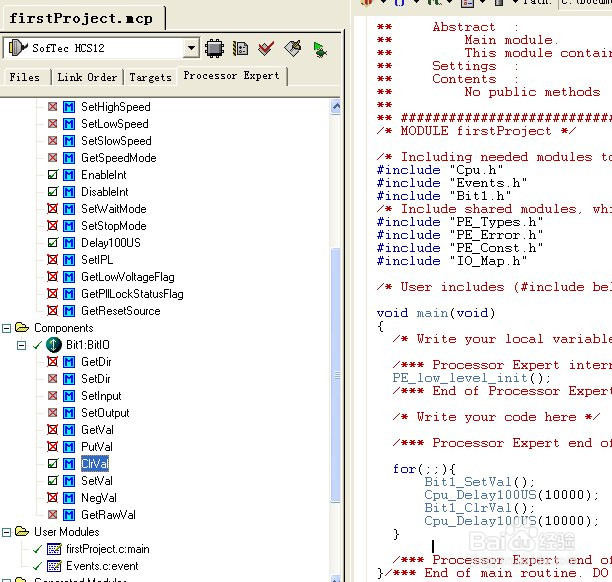The height and width of the screenshot is (582, 612).
Task: Click the Bit1_SetVal() code line
Action: [479, 482]
